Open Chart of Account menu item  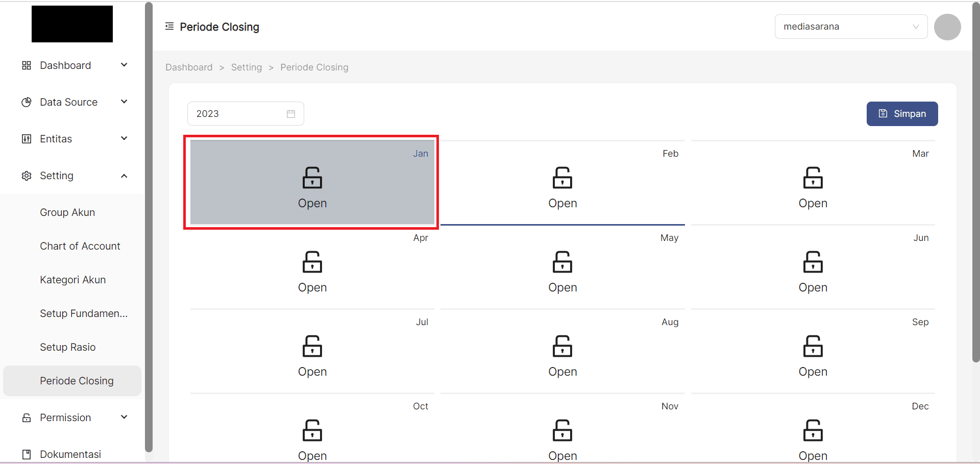click(x=80, y=246)
